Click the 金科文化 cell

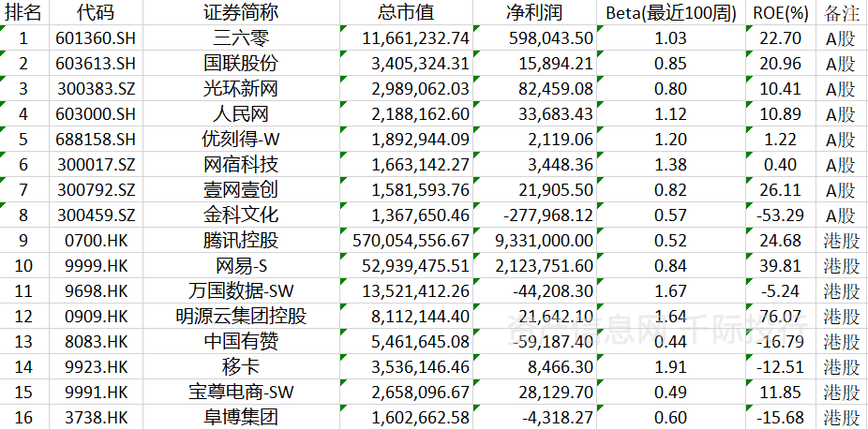tap(241, 215)
